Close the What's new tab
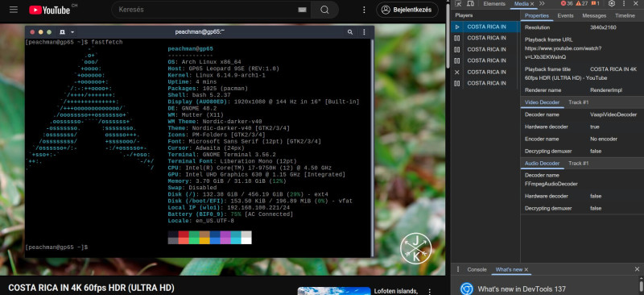Viewport: 644px width, 295px height. [x=526, y=269]
